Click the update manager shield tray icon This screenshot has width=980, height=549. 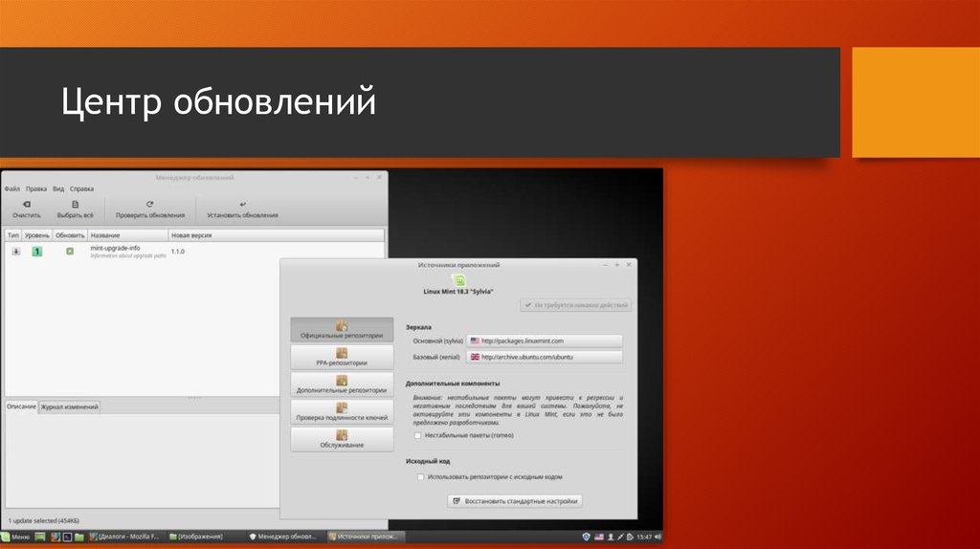pos(587,537)
